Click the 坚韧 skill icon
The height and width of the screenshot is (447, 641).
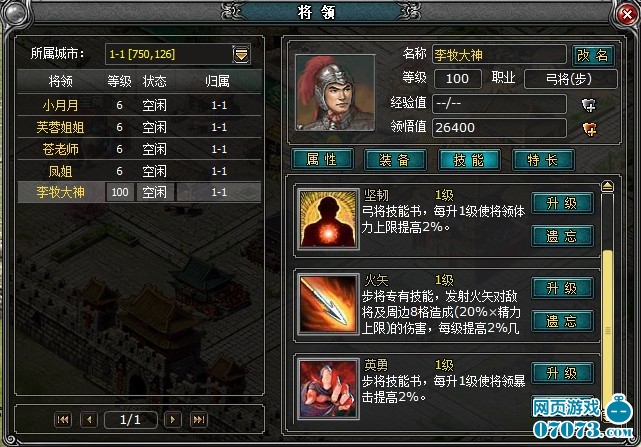pos(328,219)
